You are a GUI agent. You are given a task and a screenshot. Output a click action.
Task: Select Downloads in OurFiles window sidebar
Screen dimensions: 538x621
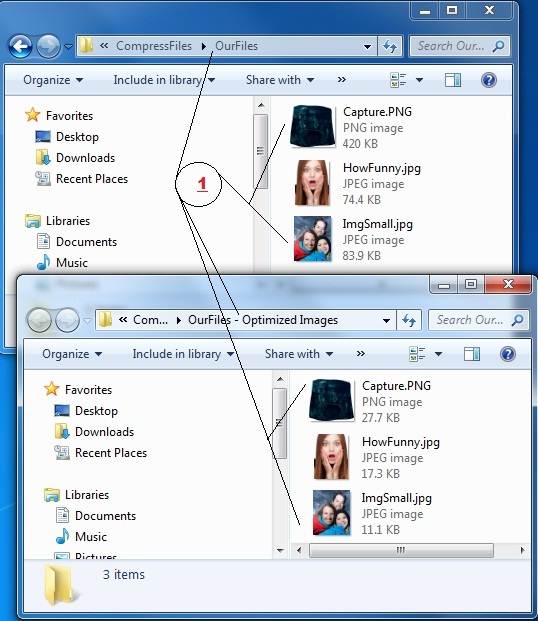pyautogui.click(x=75, y=158)
